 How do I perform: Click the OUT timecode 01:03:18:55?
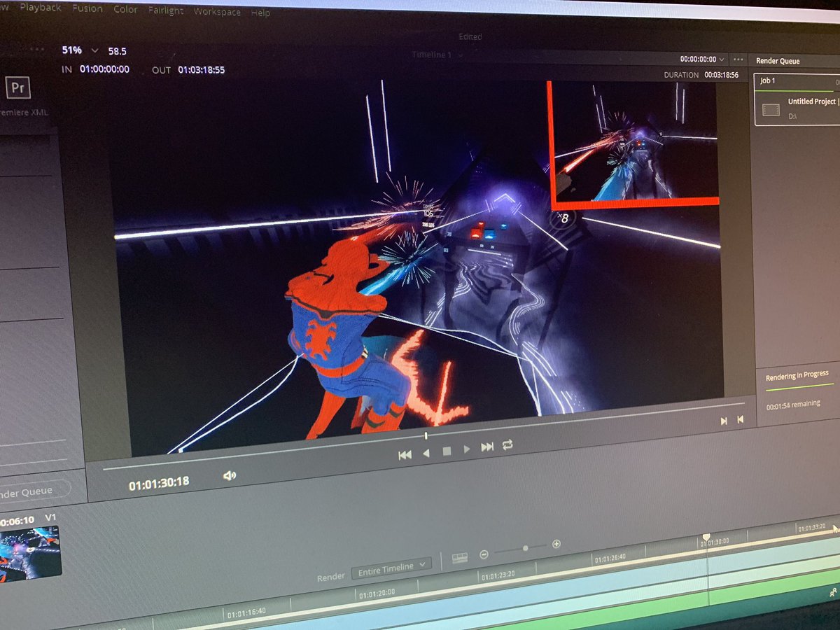tap(201, 70)
